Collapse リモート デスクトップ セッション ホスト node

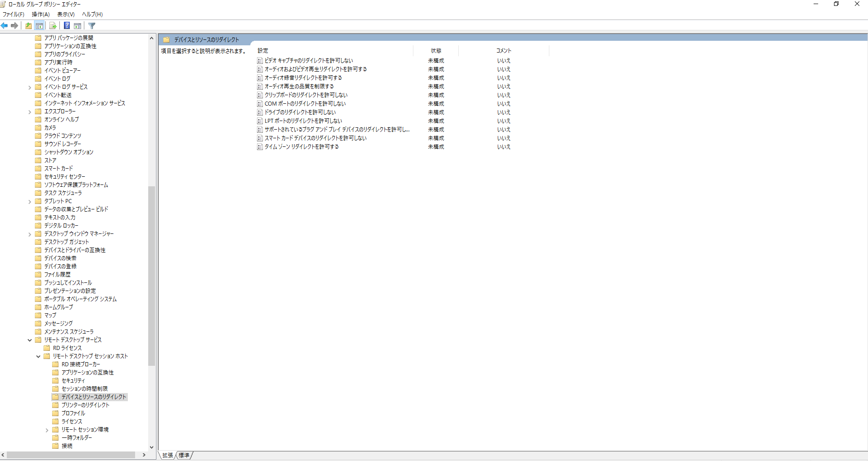(x=39, y=356)
